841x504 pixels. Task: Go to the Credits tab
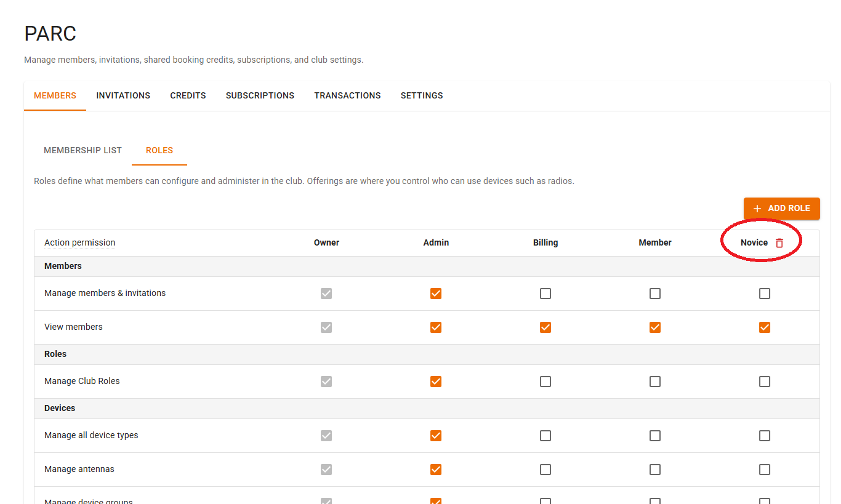coord(188,95)
